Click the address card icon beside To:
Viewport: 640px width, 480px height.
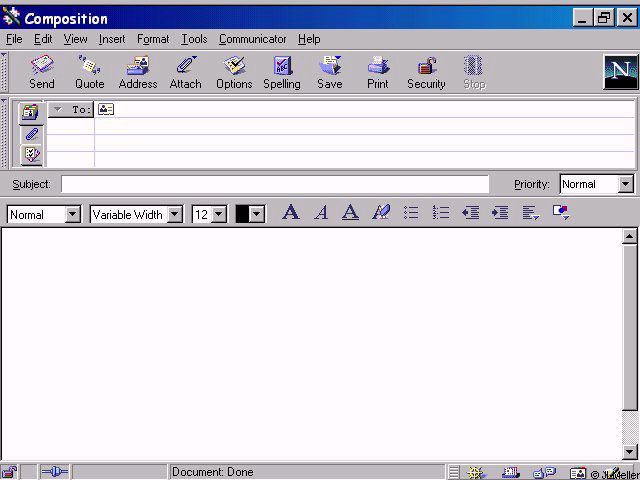(106, 109)
